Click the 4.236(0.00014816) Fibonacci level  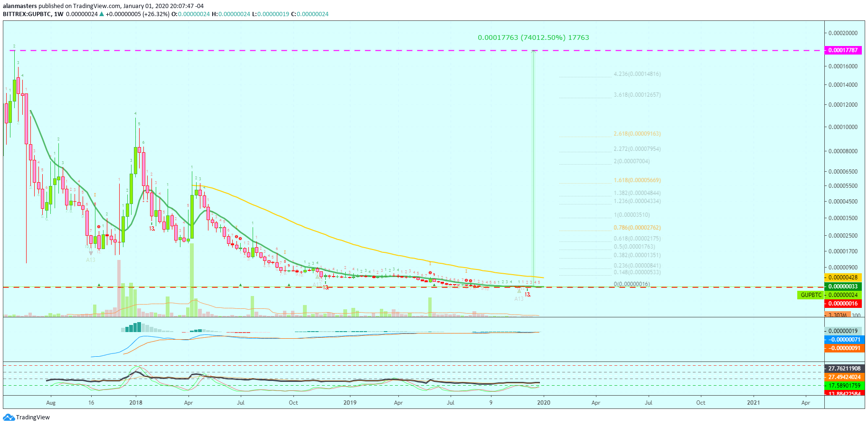[x=637, y=74]
